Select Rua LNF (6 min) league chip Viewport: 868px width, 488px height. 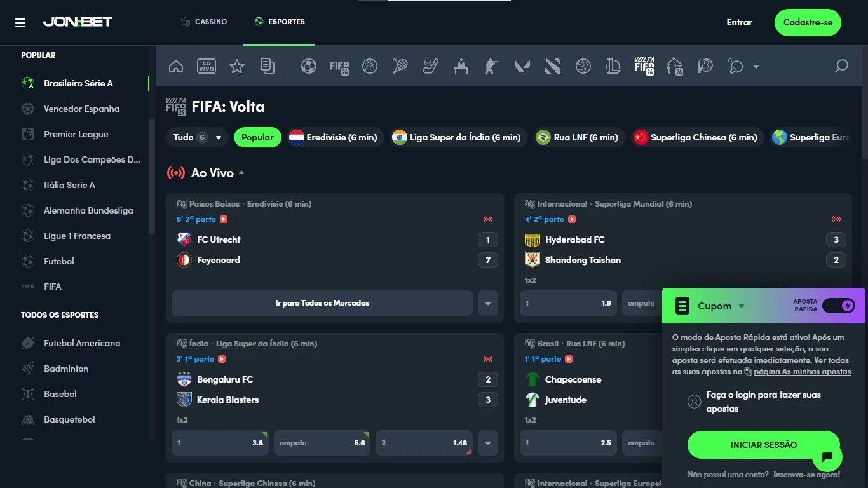579,137
